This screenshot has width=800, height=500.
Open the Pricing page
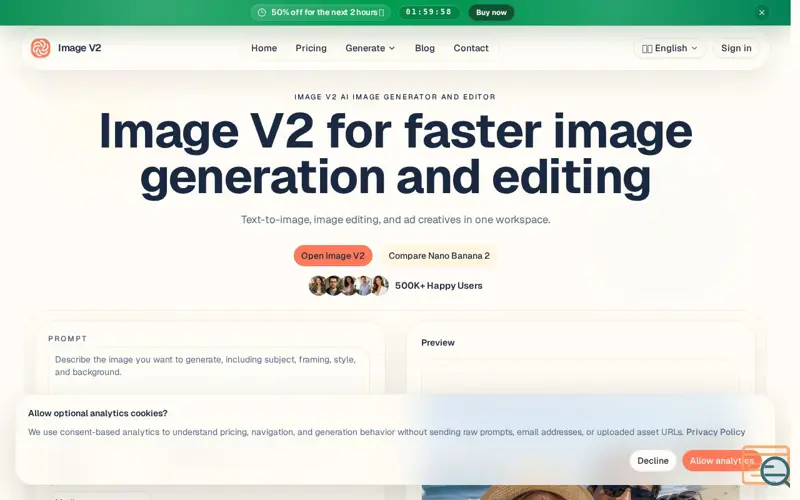[311, 48]
